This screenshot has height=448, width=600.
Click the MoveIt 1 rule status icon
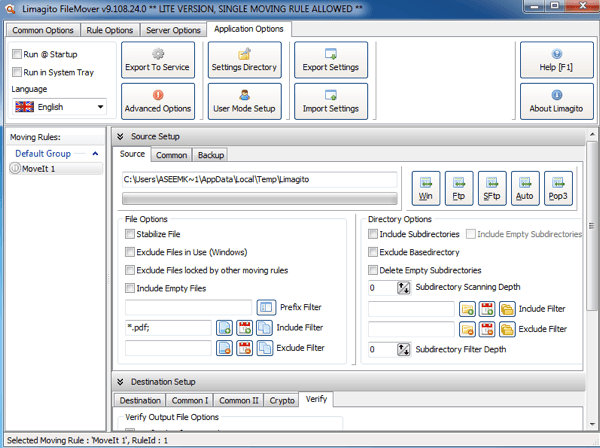pos(15,168)
